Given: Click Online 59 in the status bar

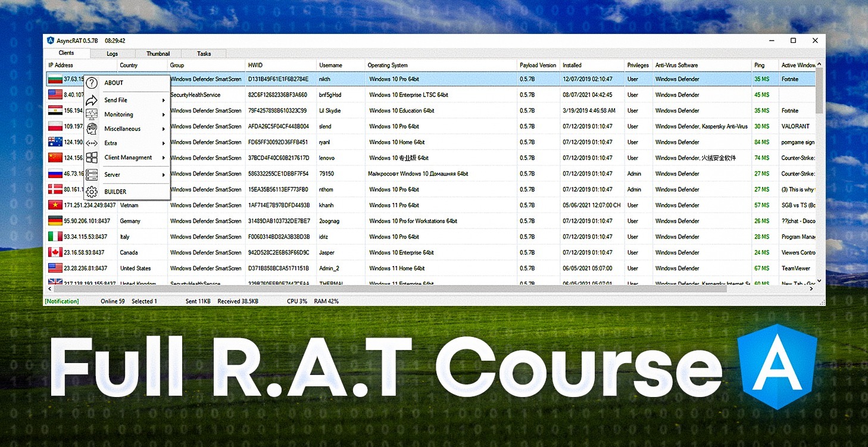Looking at the screenshot, I should (x=113, y=301).
